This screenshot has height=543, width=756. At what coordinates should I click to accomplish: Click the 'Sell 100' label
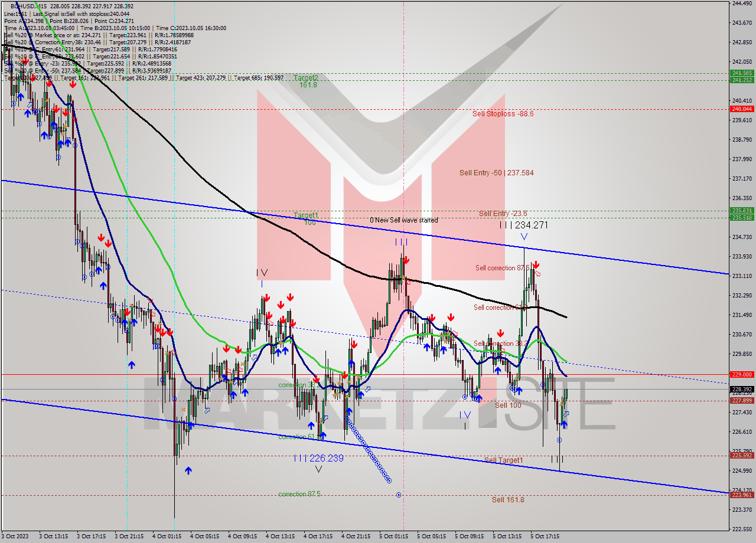click(x=508, y=405)
